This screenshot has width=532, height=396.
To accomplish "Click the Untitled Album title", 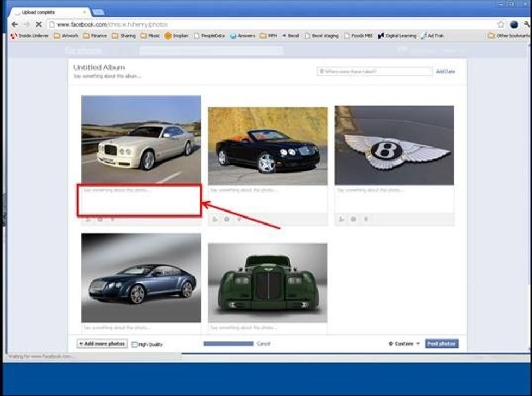I will 99,67.
